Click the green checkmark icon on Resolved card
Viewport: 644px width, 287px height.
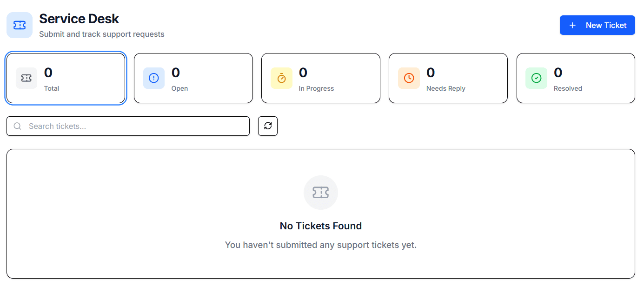click(x=536, y=78)
